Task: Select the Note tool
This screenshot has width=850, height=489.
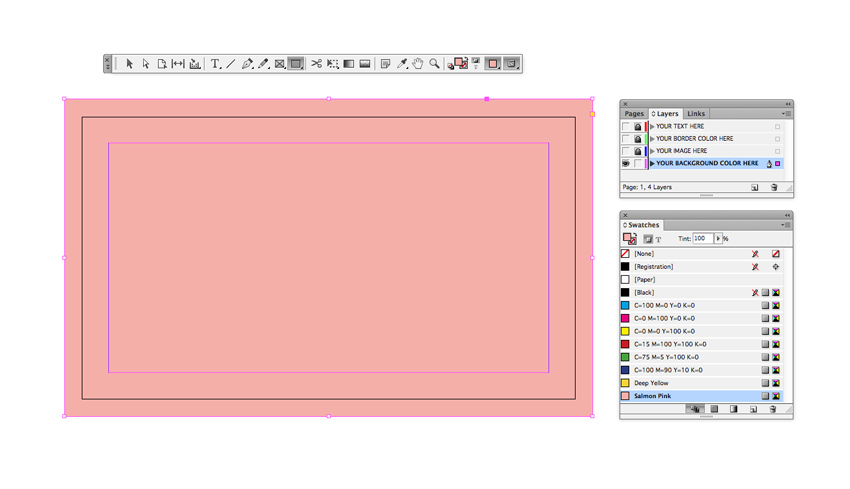Action: click(385, 64)
